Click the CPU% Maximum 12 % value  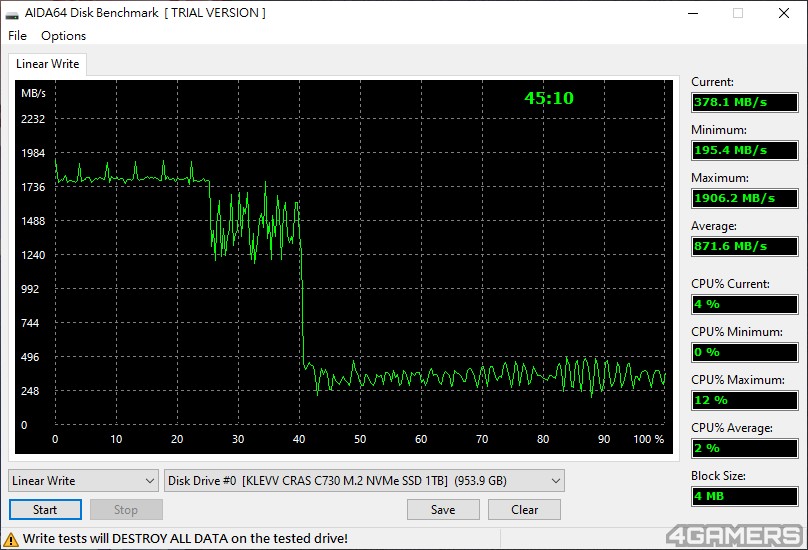[x=745, y=400]
